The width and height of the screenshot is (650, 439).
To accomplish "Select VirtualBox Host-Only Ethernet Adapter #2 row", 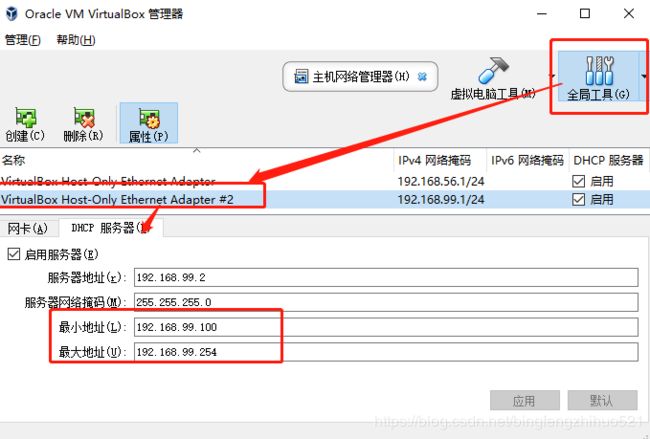I will tap(325, 199).
